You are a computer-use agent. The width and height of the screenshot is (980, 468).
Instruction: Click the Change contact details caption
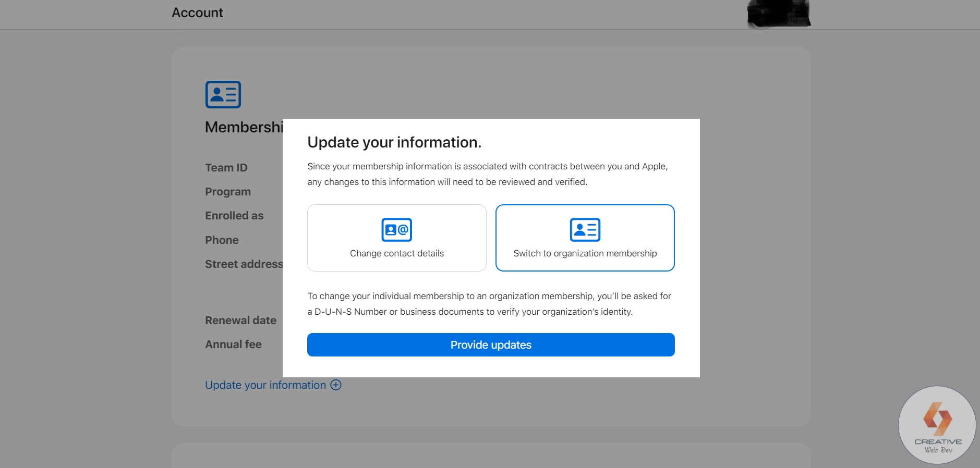click(397, 253)
